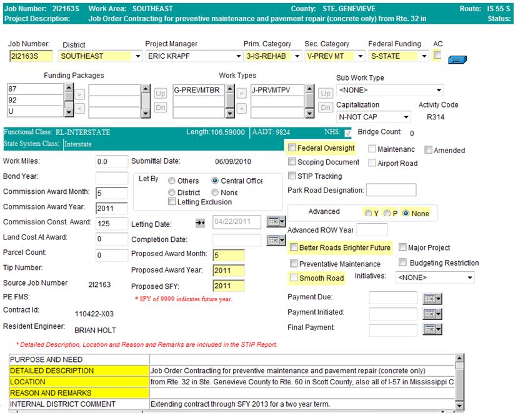This screenshot has width=518, height=420.
Task: Add work type with > arrow button
Action: coord(241,94)
